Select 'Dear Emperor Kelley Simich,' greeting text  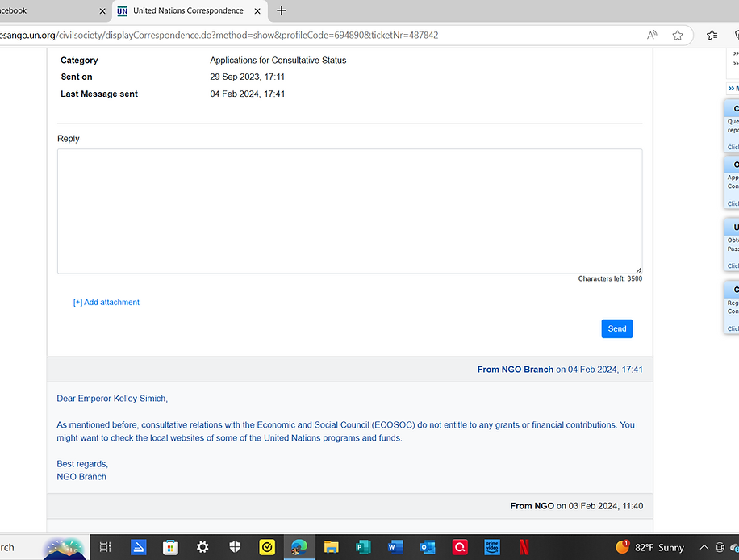112,399
